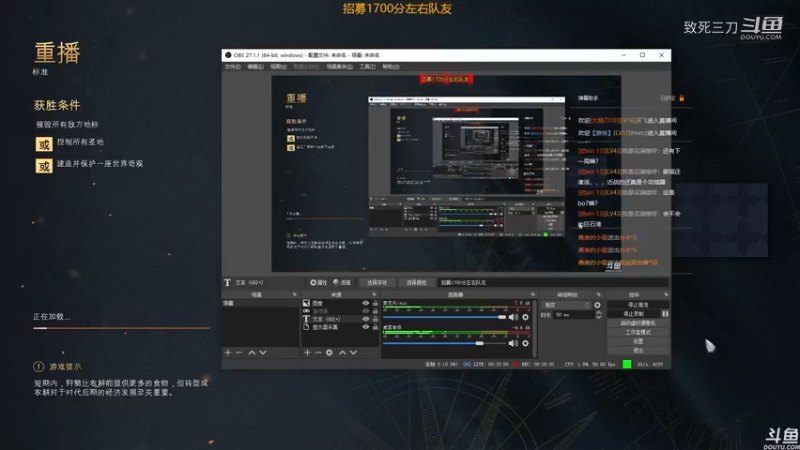Open the 编辑 menu in OBS

pyautogui.click(x=255, y=67)
